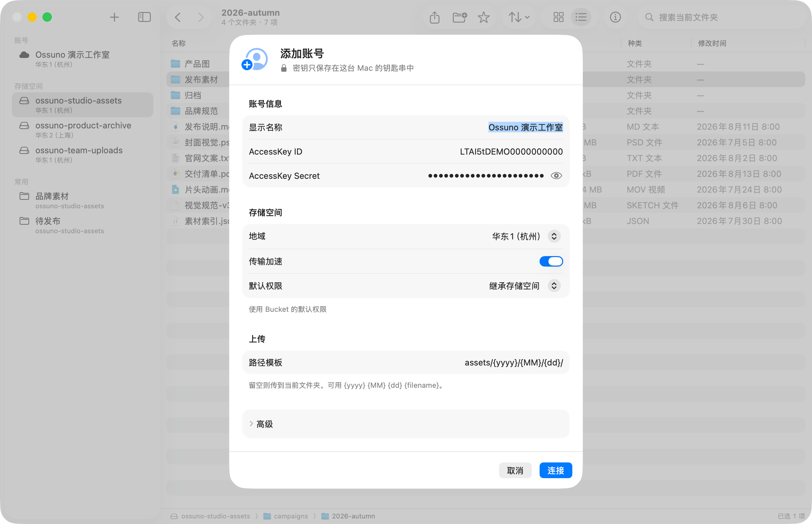The width and height of the screenshot is (812, 524).
Task: Disable the 传输加速 switch
Action: pyautogui.click(x=551, y=261)
